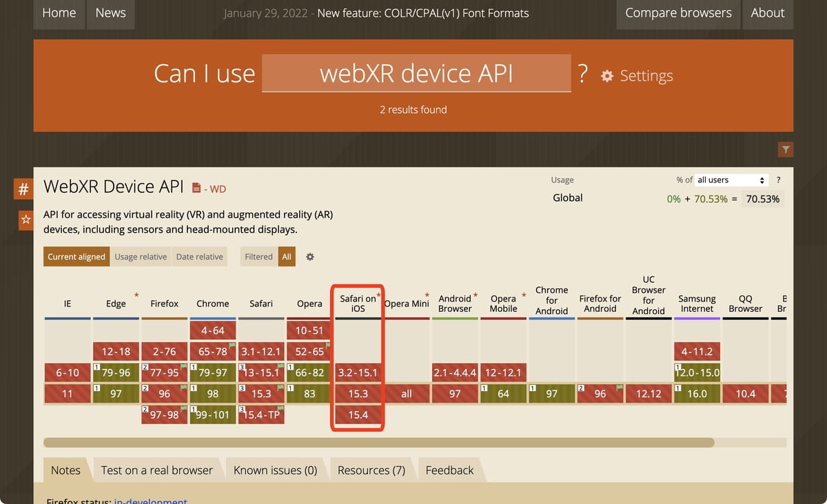The height and width of the screenshot is (504, 827).
Task: Click UC Browser 12.12 cell
Action: coord(649,394)
